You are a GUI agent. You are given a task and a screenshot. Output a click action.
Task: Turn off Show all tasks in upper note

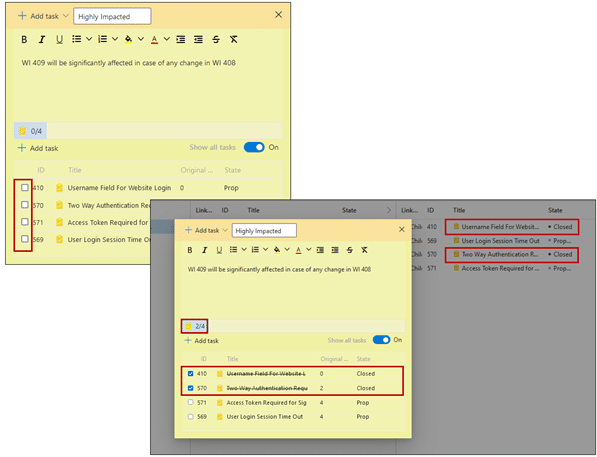(x=254, y=147)
